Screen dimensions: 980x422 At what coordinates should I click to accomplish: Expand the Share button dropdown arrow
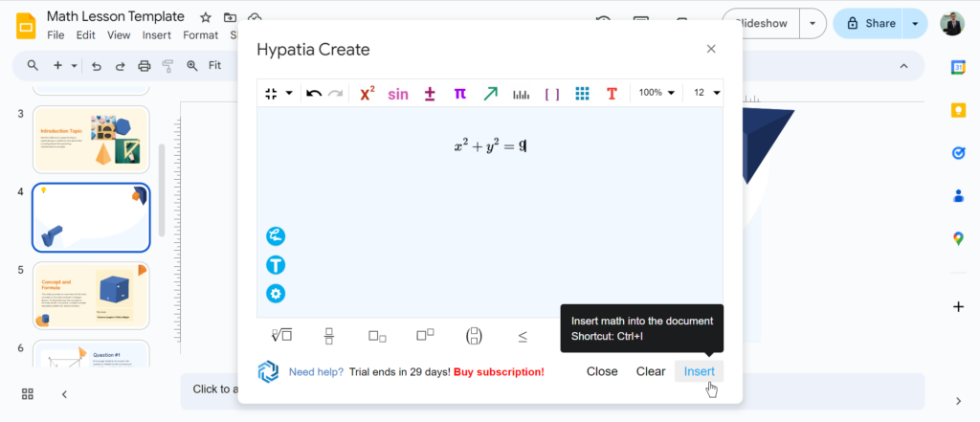pos(916,24)
